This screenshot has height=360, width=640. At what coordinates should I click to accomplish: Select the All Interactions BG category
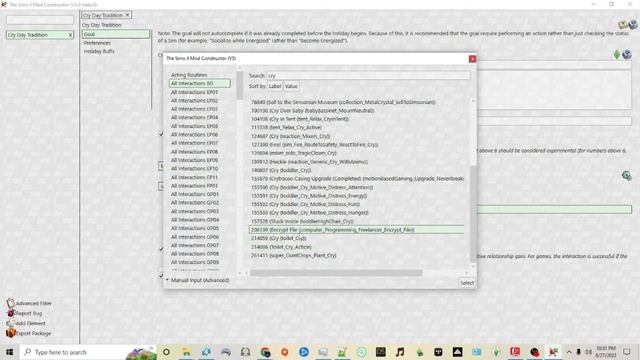pos(200,83)
